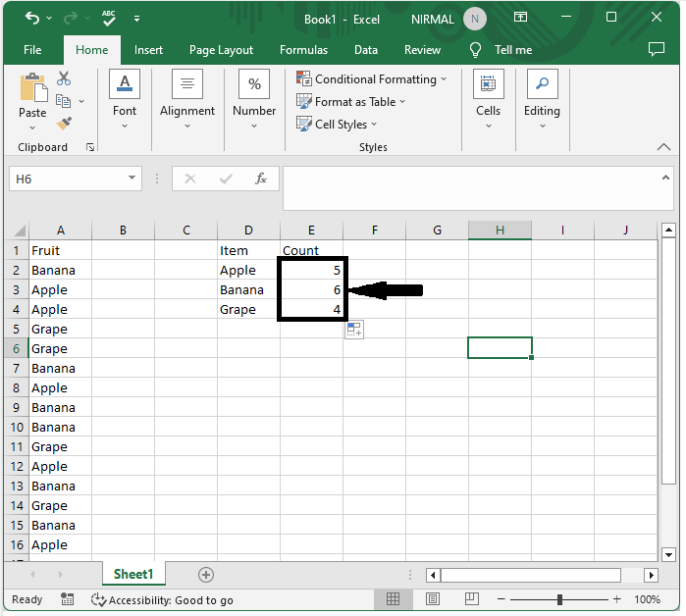686x616 pixels.
Task: Switch to the Data tab
Action: click(366, 50)
